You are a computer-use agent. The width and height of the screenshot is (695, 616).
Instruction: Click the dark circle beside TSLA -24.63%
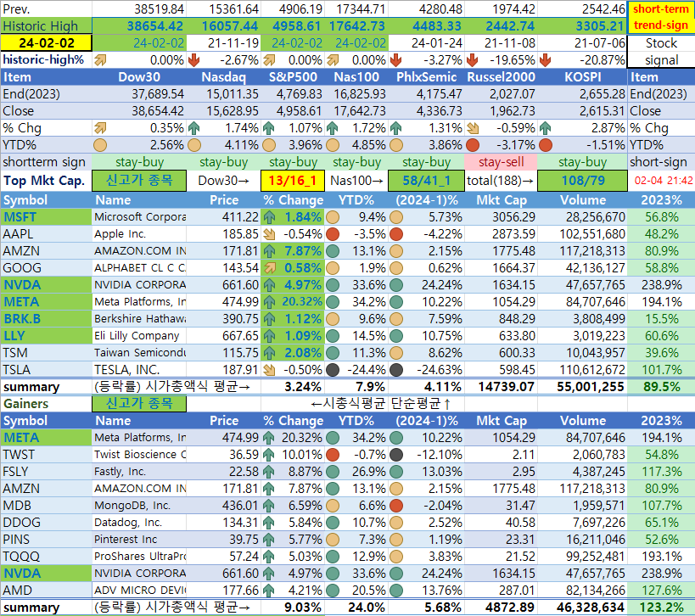coord(396,370)
